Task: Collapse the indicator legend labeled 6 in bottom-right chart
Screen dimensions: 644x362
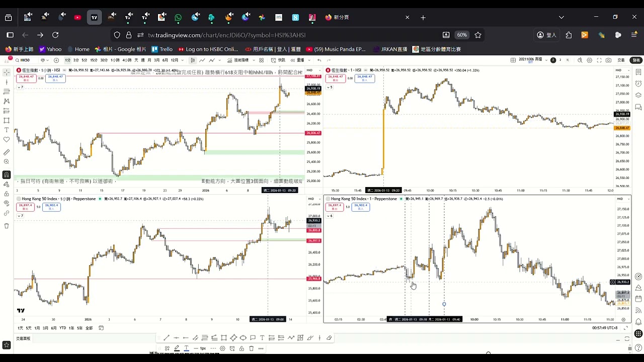Action: pos(329,216)
